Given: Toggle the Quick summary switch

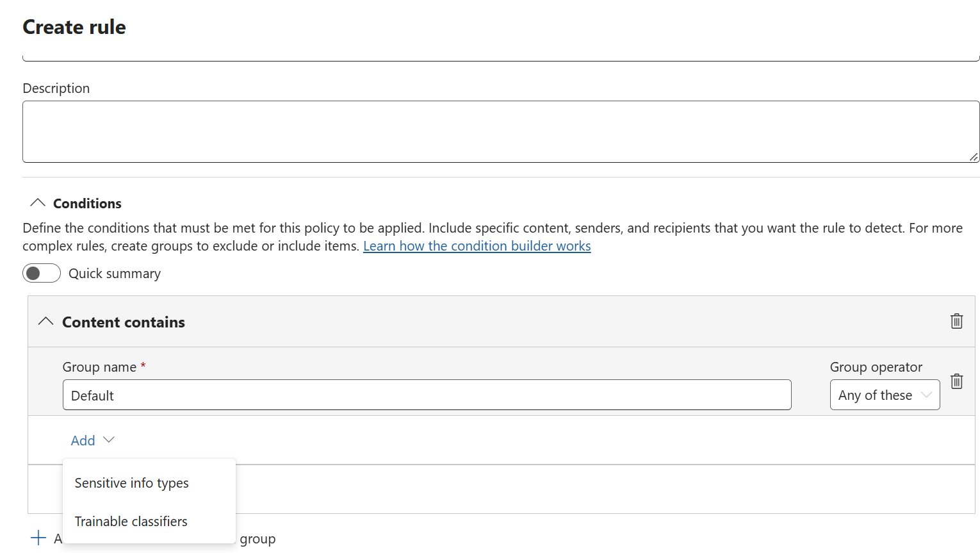Looking at the screenshot, I should tap(42, 274).
